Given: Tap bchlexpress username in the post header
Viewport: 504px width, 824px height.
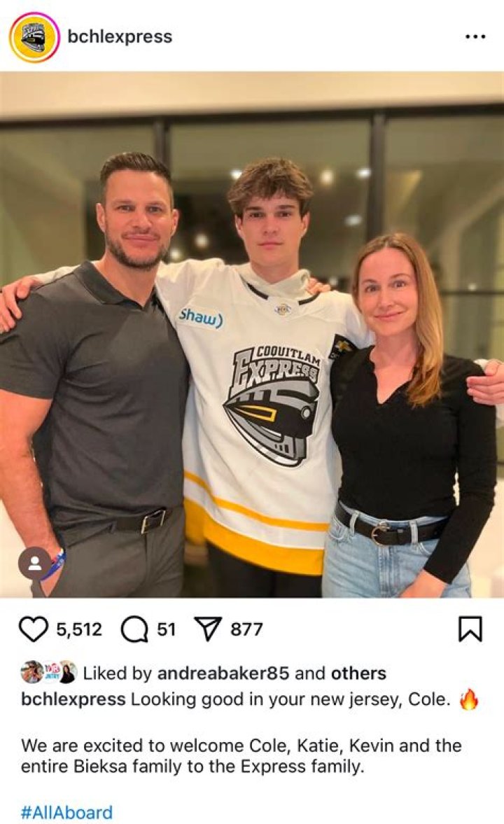Looking at the screenshot, I should point(120,37).
